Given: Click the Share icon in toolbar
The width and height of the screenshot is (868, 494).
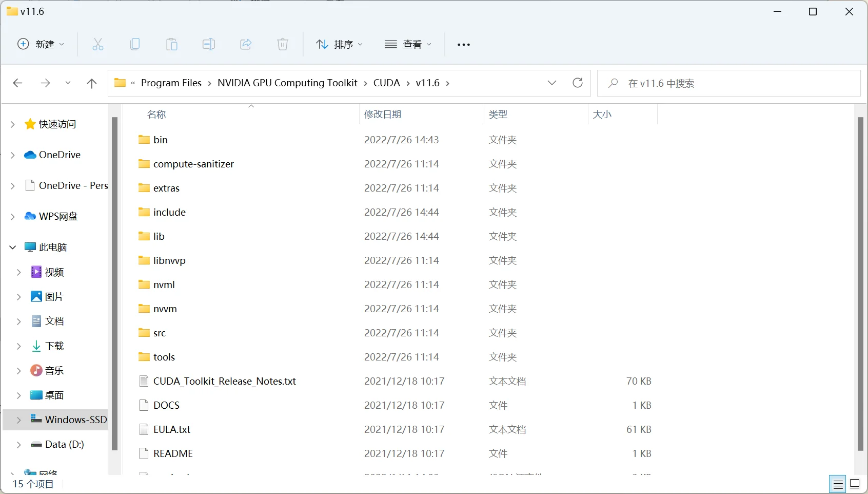Looking at the screenshot, I should [x=246, y=45].
